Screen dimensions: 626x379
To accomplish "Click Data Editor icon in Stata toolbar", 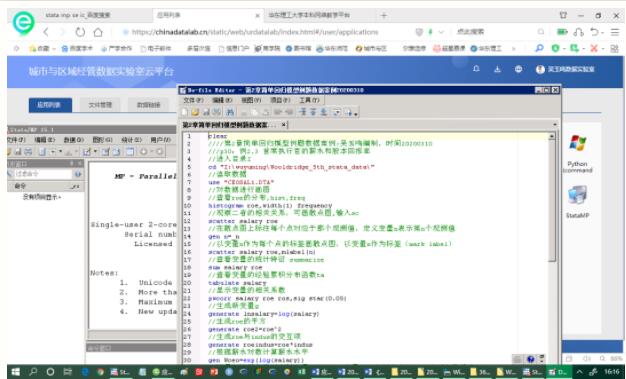I will pos(105,152).
